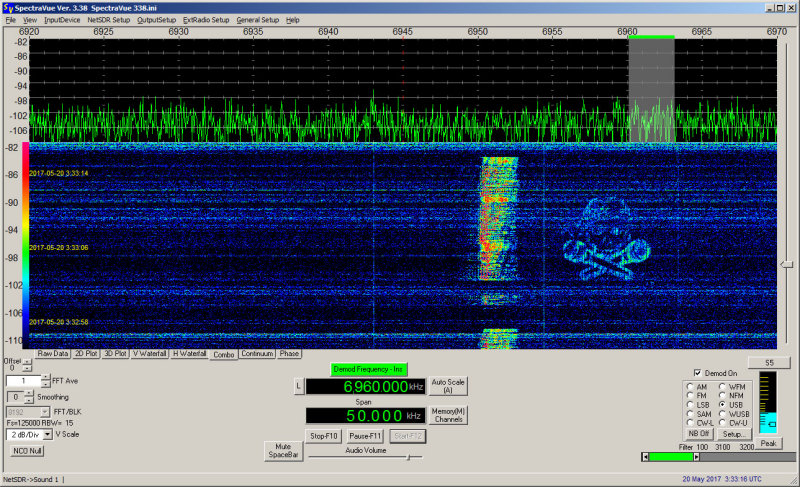The height and width of the screenshot is (487, 800).
Task: Click the L lock button beside frequency
Action: pyautogui.click(x=299, y=386)
